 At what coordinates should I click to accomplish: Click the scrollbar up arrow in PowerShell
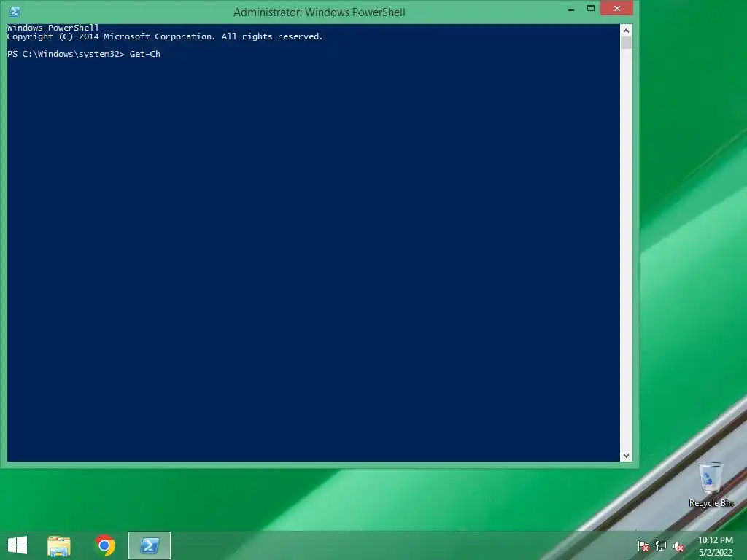[x=626, y=31]
